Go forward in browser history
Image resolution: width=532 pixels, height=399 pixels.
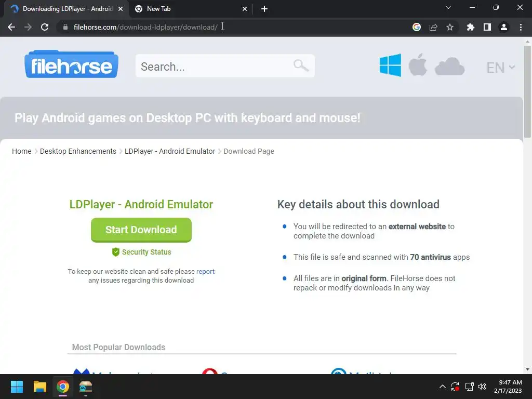coord(28,27)
